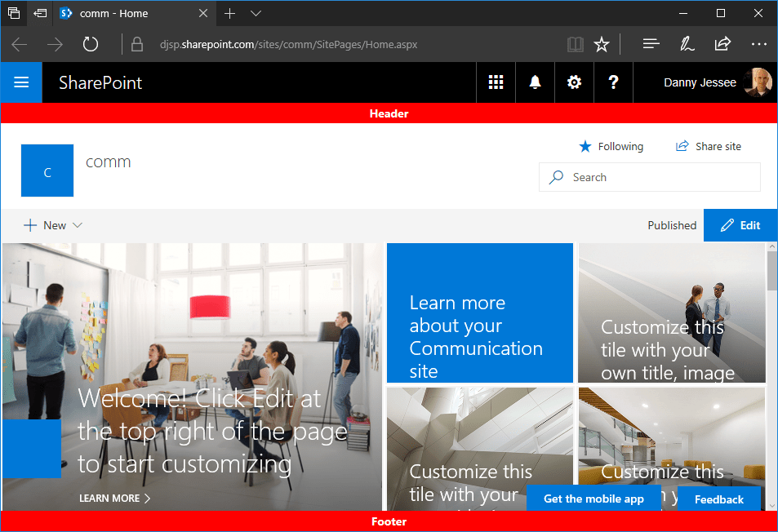Switch to the comm - Home tab
This screenshot has height=532, width=778.
pos(114,13)
